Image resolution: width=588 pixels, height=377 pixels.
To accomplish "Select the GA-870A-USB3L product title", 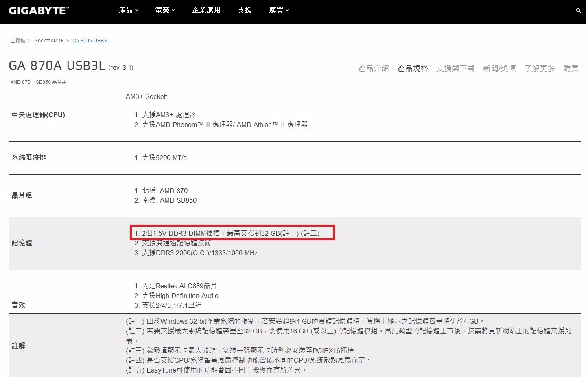I will (x=57, y=66).
